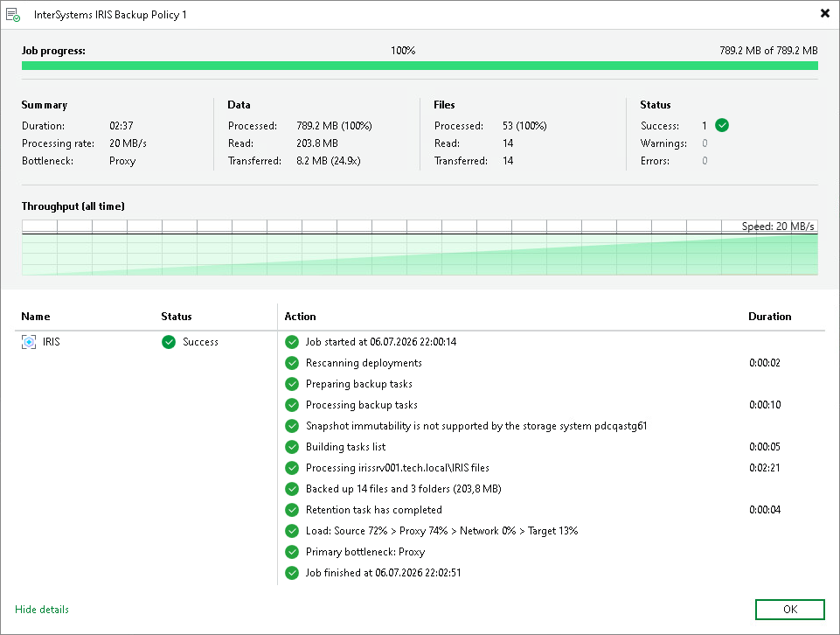Screen dimensions: 840x635
Task: Click the Errors count 0 in Status
Action: (x=705, y=161)
